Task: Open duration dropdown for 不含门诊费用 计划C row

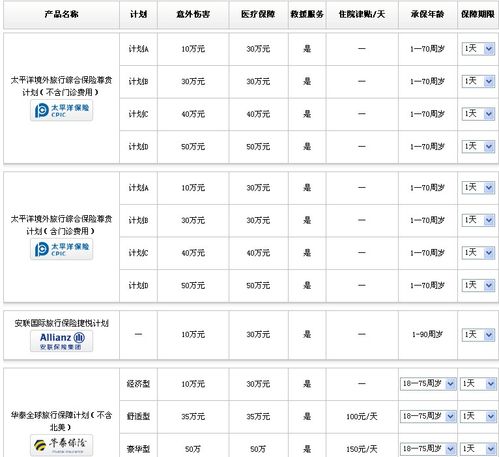Action: [x=478, y=114]
